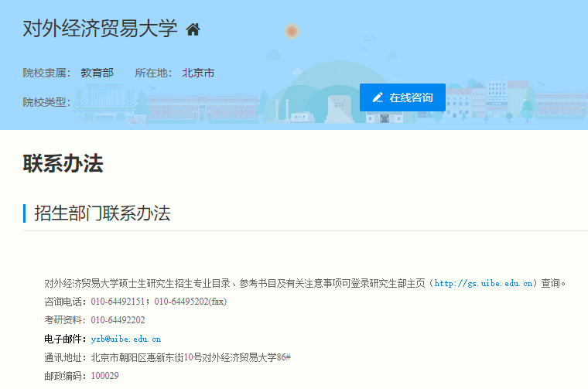Image resolution: width=588 pixels, height=389 pixels.
Task: Click the 邮政编码 100029 line
Action: (81, 376)
